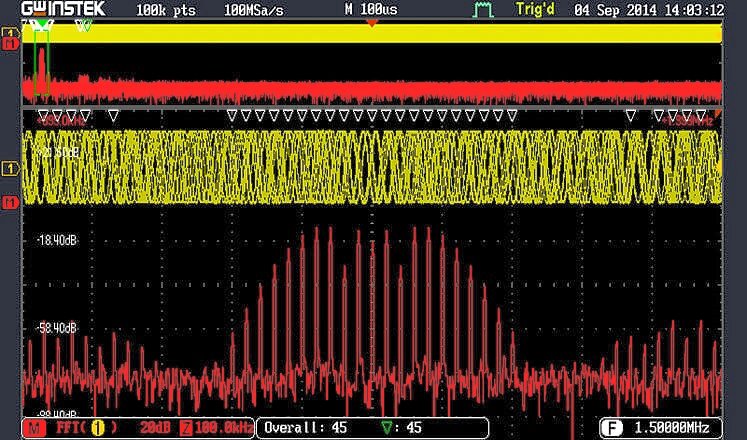Click the green zoom window box in overview
Viewport: 747px width, 440px height.
click(42, 63)
